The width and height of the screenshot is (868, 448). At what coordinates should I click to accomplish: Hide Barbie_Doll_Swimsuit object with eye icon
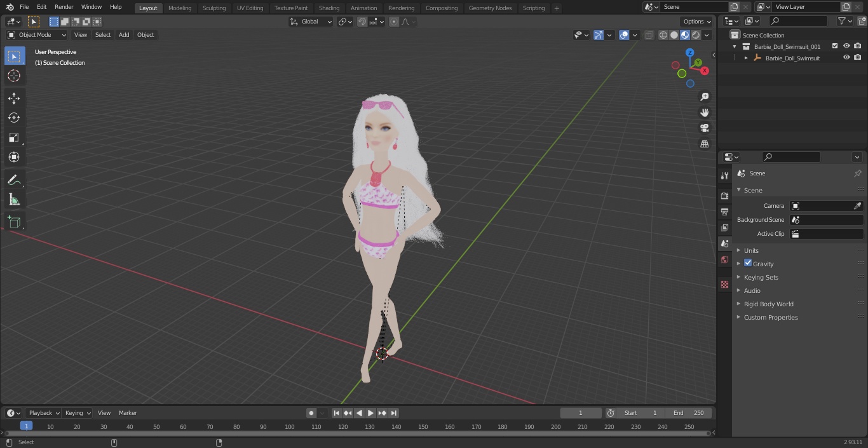click(x=846, y=58)
